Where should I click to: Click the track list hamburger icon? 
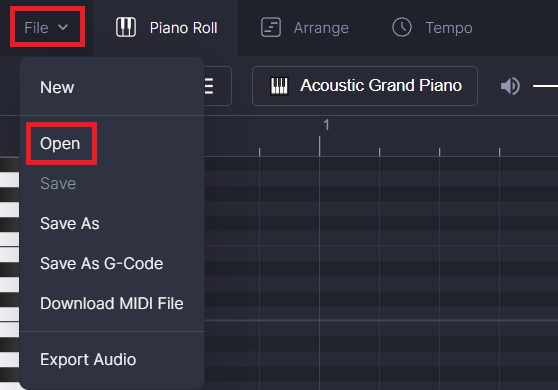209,86
